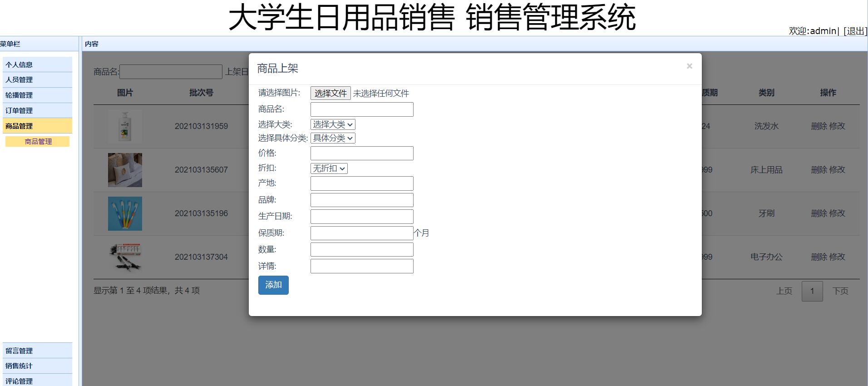The height and width of the screenshot is (386, 868).
Task: Click batch number 202103131959
Action: click(x=201, y=126)
